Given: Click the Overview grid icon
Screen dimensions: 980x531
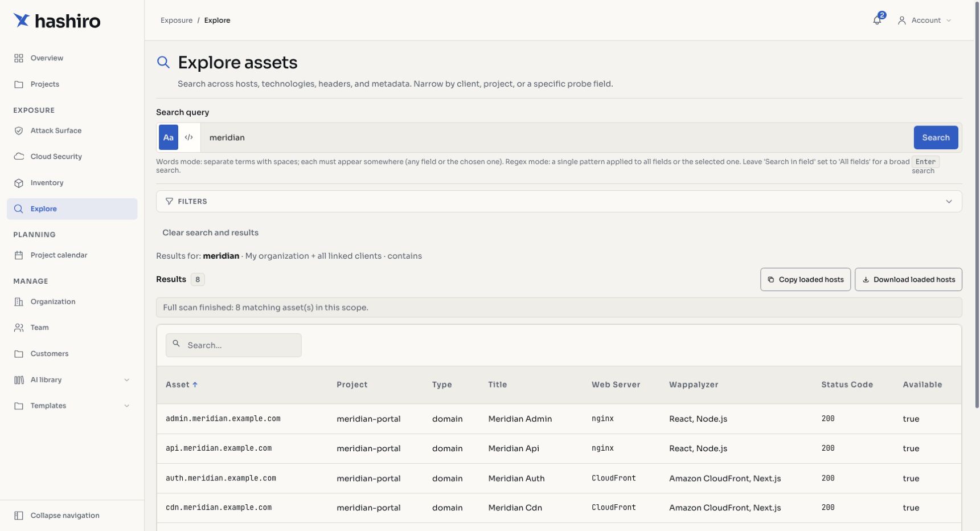Looking at the screenshot, I should [19, 58].
